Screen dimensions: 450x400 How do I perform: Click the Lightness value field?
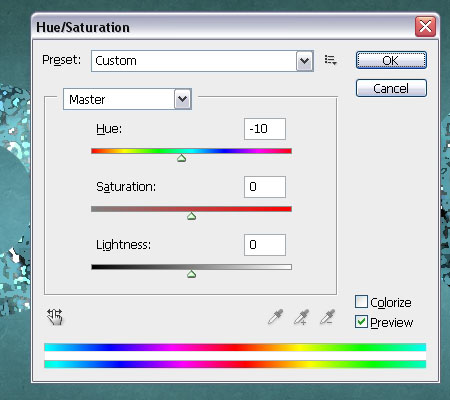tap(265, 245)
